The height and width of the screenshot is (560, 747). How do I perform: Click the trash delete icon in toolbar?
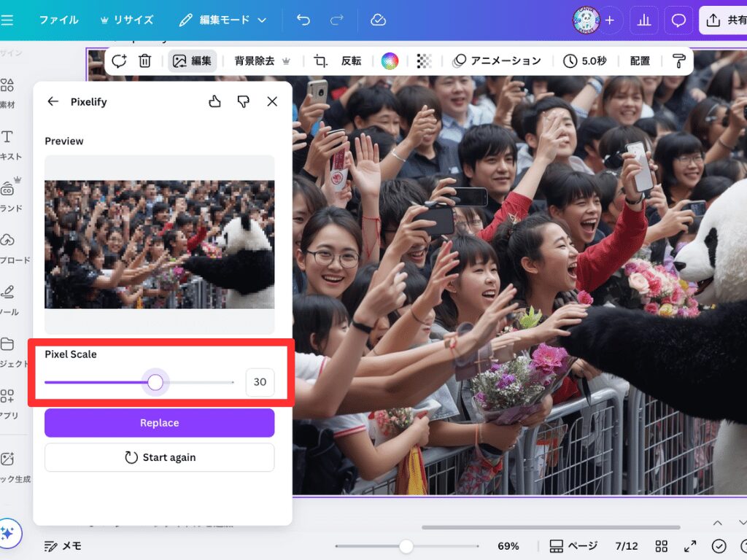click(145, 61)
